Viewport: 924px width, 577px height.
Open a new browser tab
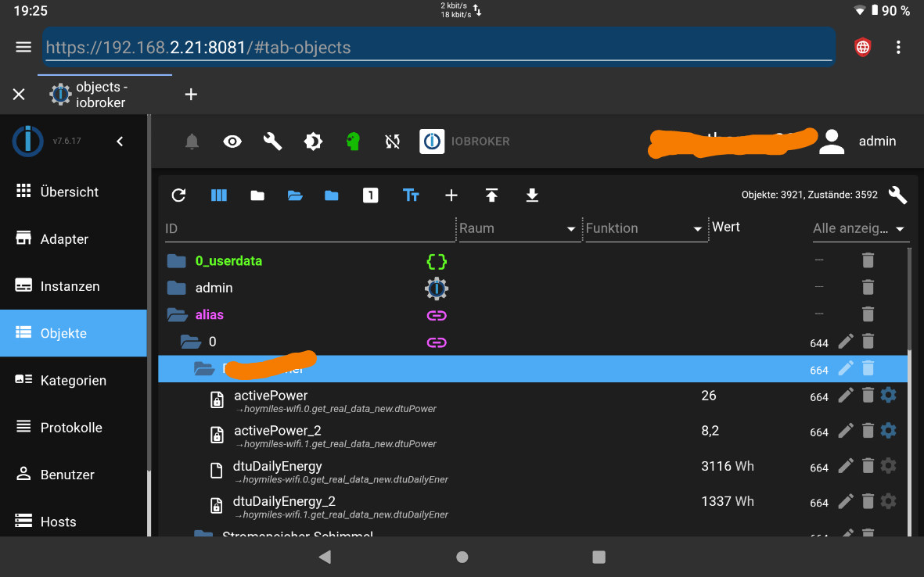click(x=191, y=94)
